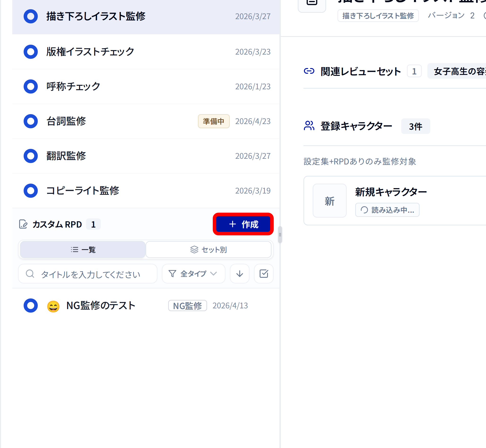Select the 翻訳監修 list row
Image resolution: width=486 pixels, height=448 pixels.
tap(146, 156)
